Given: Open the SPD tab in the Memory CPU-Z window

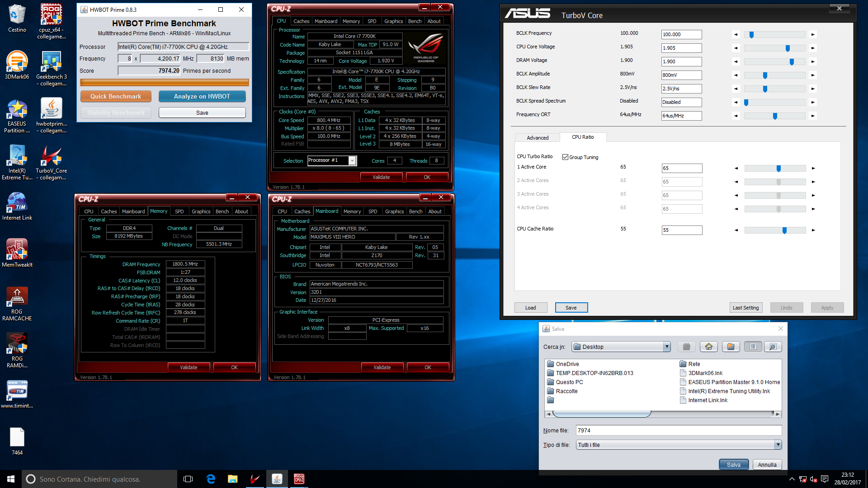Looking at the screenshot, I should click(179, 211).
